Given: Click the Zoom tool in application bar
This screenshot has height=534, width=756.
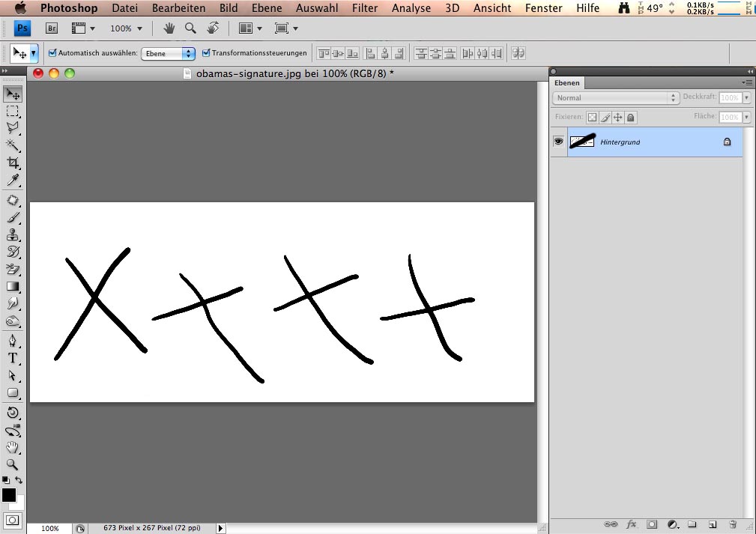Looking at the screenshot, I should tap(191, 28).
